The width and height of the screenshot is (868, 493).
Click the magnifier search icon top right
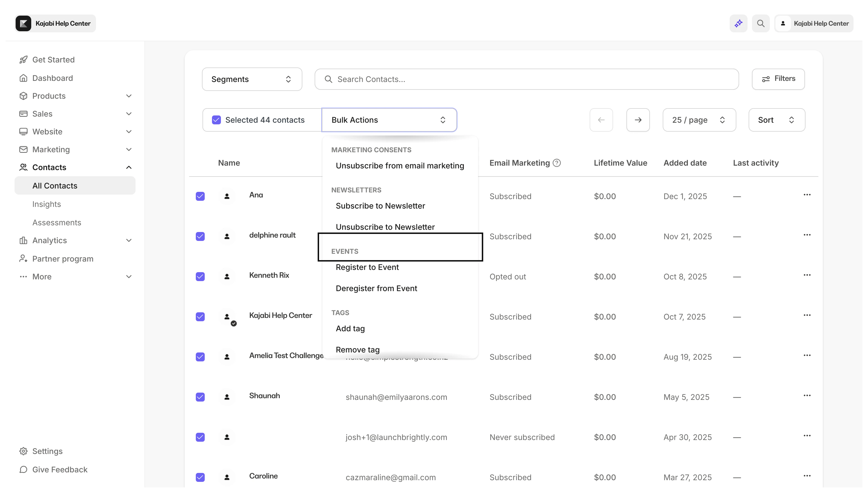click(x=760, y=23)
